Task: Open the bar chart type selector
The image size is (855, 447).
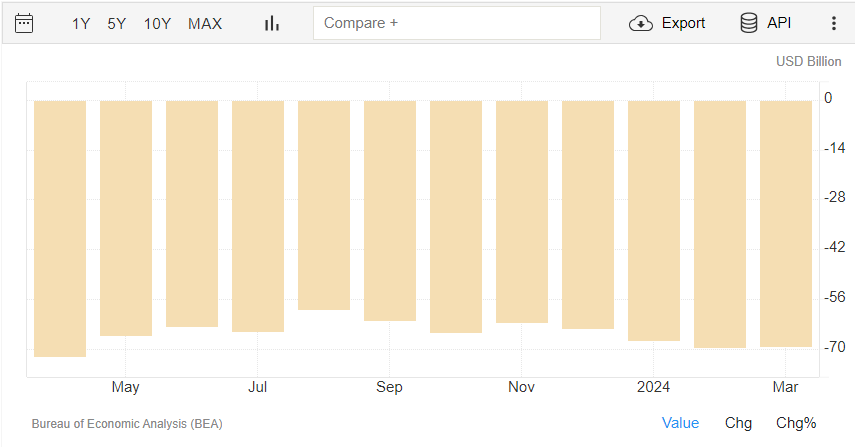Action: coord(272,23)
